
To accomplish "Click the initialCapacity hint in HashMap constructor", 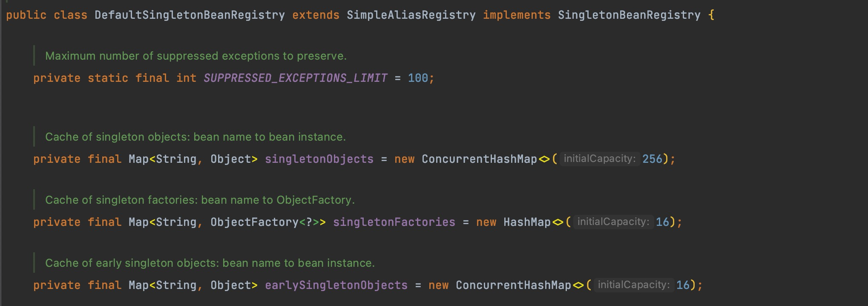I will coord(613,222).
